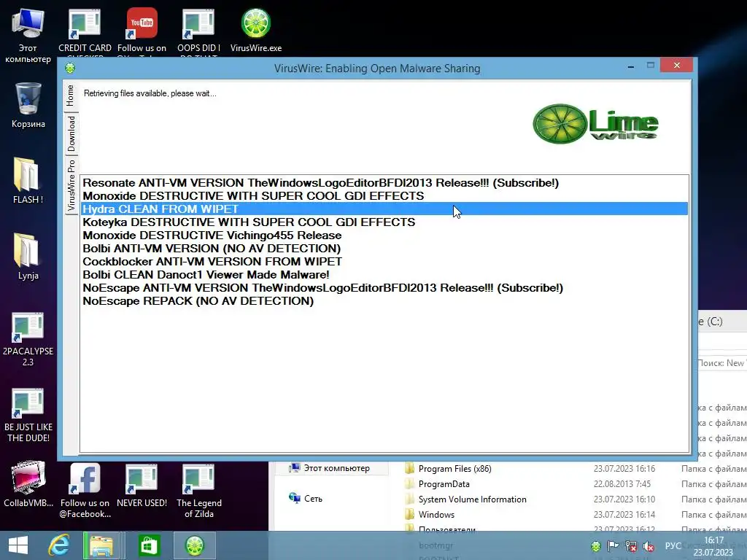Open the Windows Store taskbar icon
Viewport: 747px width, 560px height.
click(x=149, y=545)
